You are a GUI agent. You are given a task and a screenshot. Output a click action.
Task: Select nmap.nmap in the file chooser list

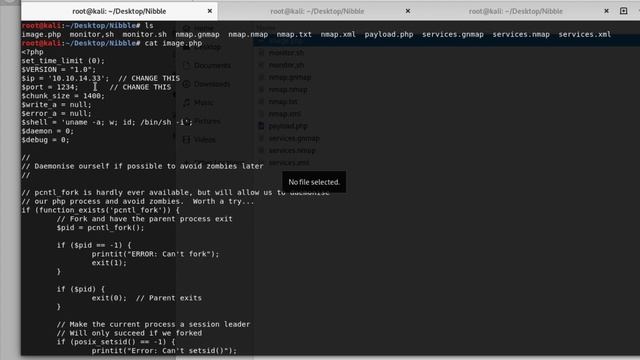288,89
